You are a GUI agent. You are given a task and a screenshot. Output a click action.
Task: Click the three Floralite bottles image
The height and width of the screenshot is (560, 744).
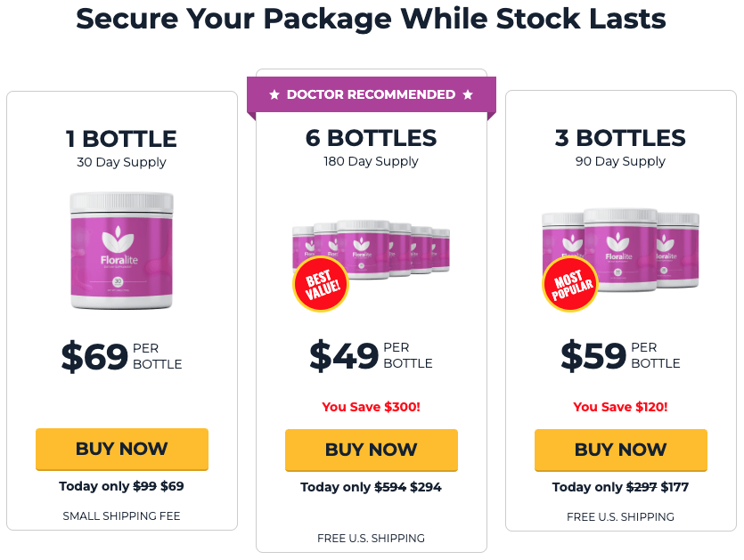point(621,249)
